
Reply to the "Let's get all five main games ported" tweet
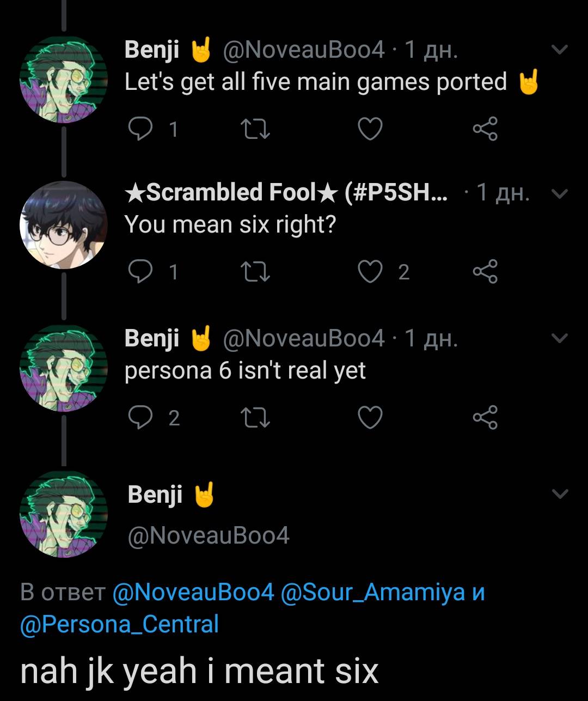pos(143,129)
